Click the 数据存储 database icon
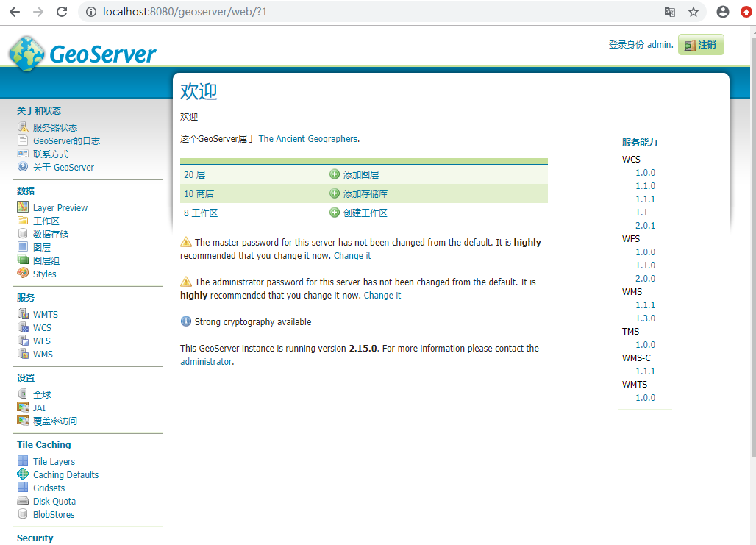Image resolution: width=756 pixels, height=545 pixels. (23, 233)
